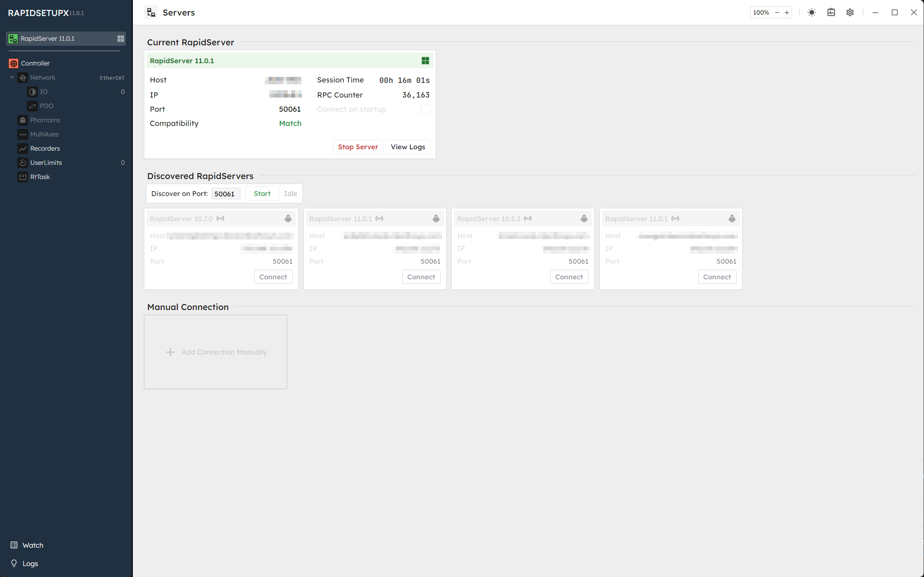Click Add Connection Manually tile
This screenshot has height=577, width=924.
click(x=215, y=352)
